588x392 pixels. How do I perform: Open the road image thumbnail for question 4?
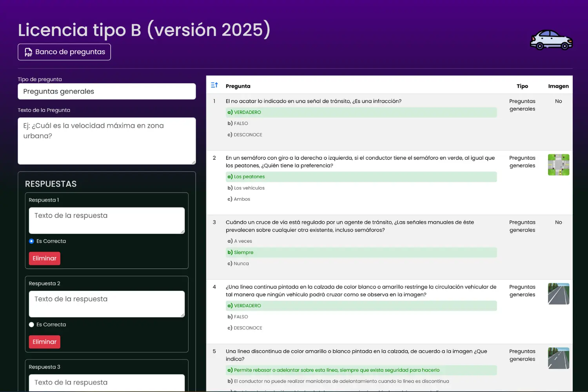pyautogui.click(x=558, y=294)
